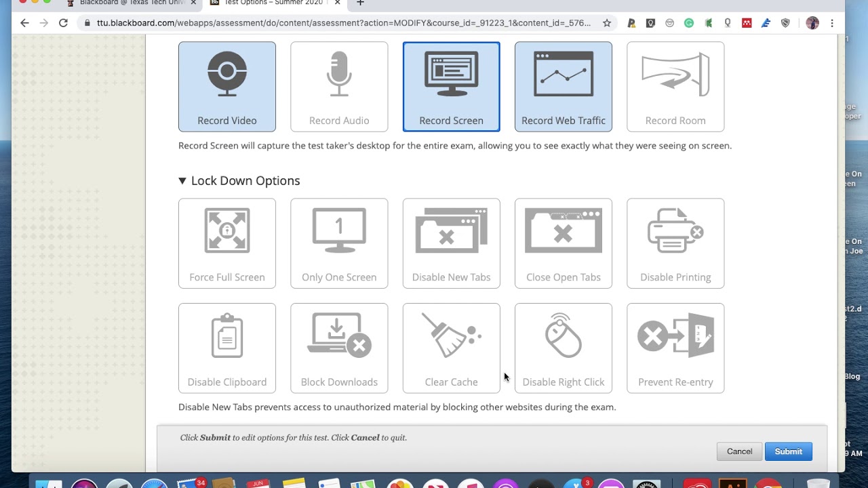
Task: Click the 'Click Submit to edit options' text
Action: (294, 438)
